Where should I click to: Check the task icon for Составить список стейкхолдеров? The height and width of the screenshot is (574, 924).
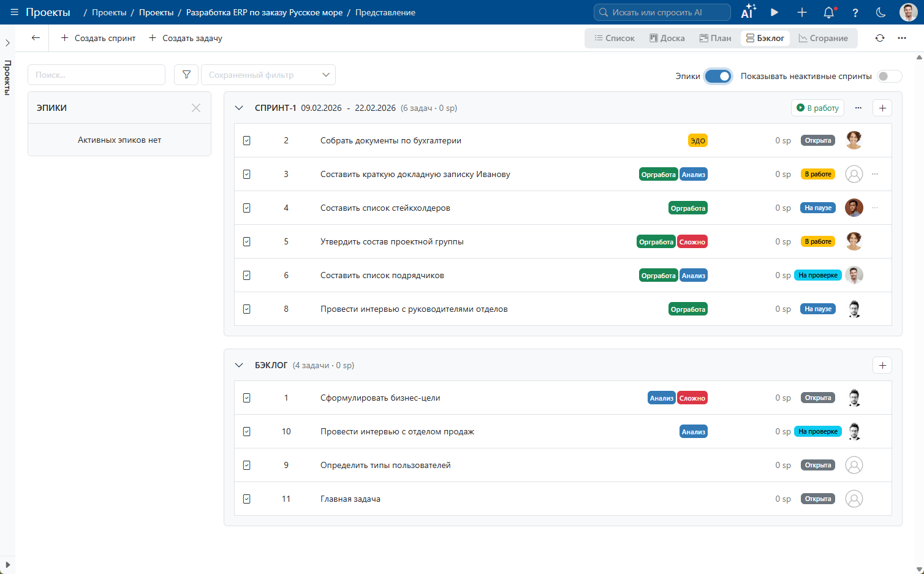tap(246, 208)
